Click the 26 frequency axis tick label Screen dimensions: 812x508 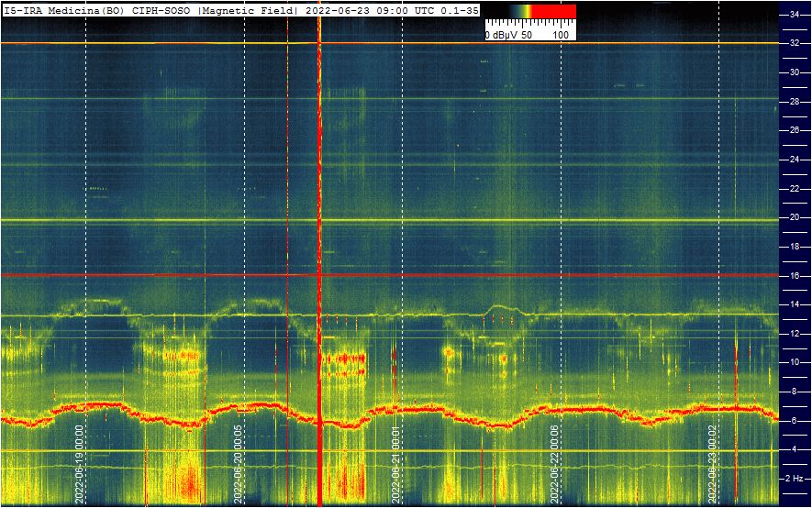(x=795, y=130)
